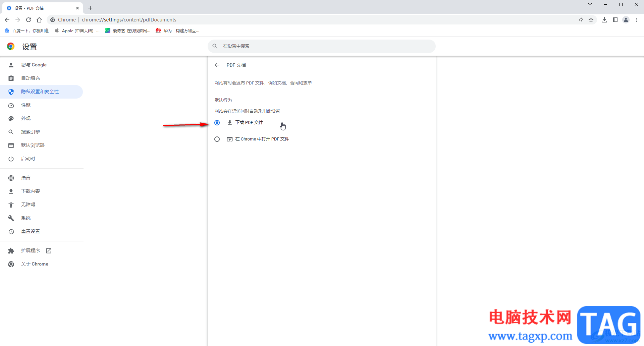Click the PDF 文档 page title
This screenshot has width=644, height=346.
click(236, 65)
